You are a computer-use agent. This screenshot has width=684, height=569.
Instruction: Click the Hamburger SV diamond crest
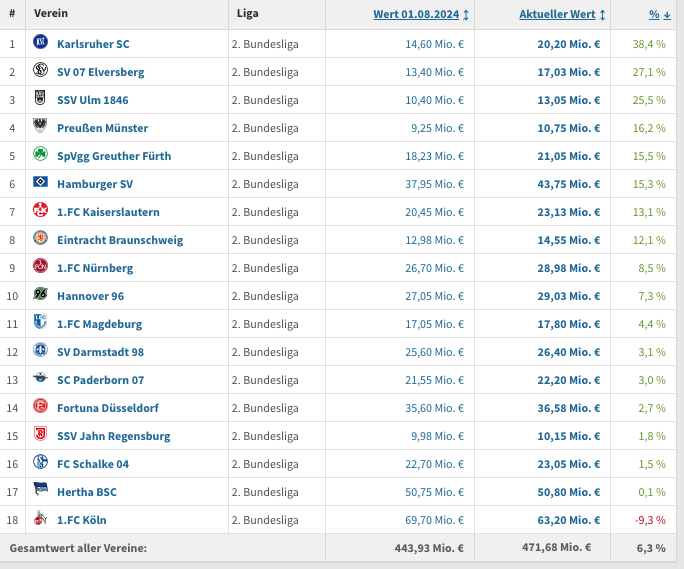pos(41,182)
